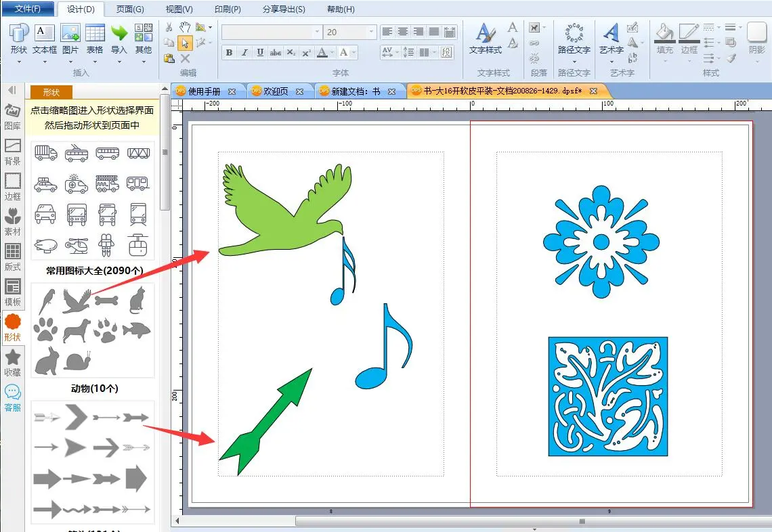The width and height of the screenshot is (772, 532).
Task: Expand the 表格 table dropdown arrow
Action: tap(95, 62)
